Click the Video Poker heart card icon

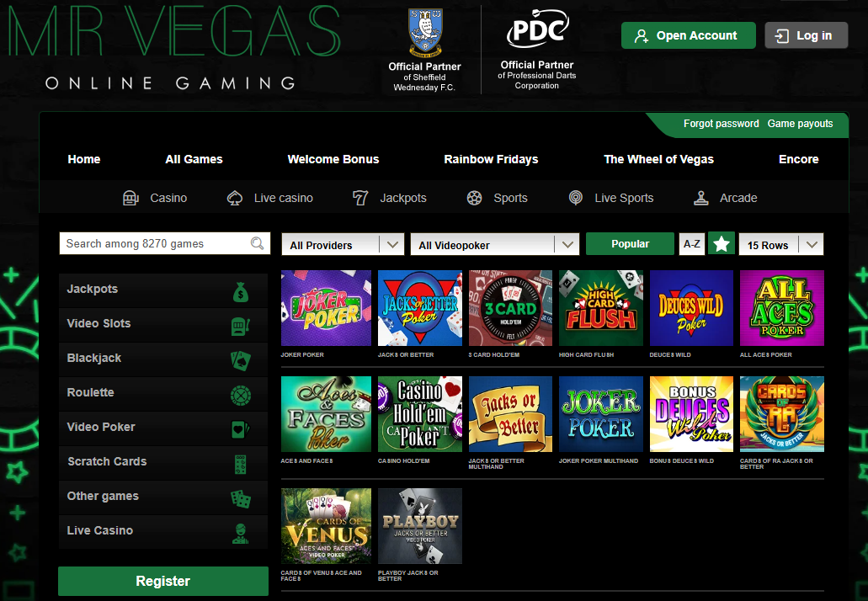click(240, 429)
